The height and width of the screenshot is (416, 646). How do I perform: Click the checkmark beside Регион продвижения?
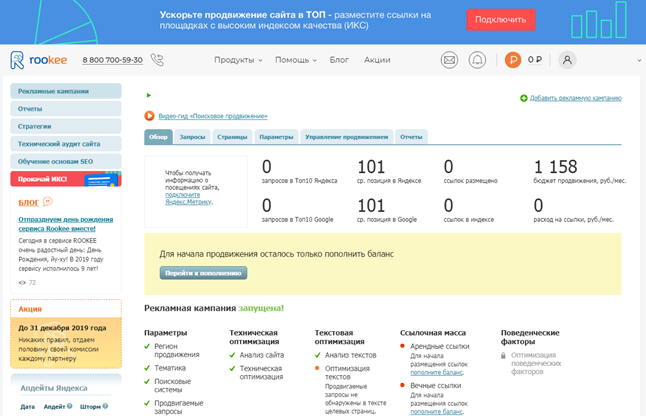(x=147, y=346)
